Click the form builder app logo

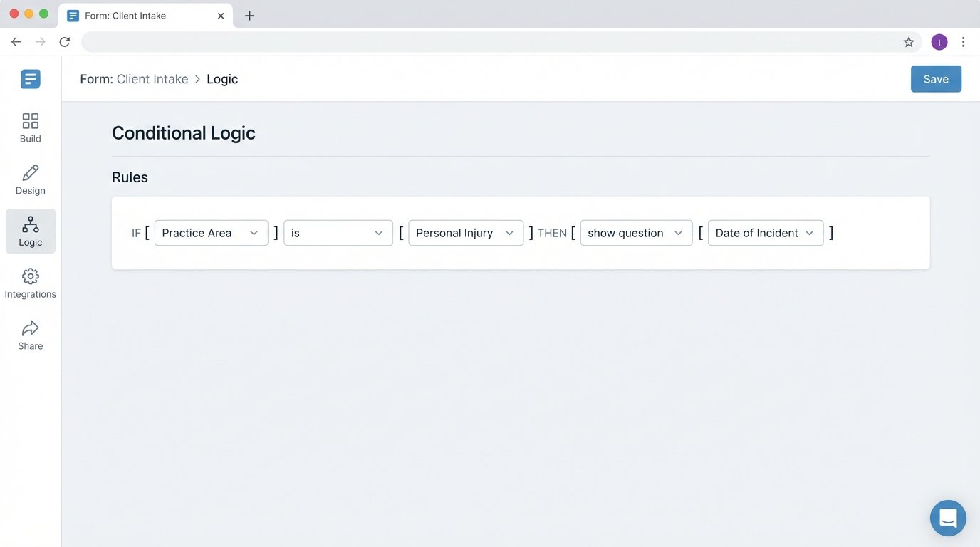click(x=30, y=78)
